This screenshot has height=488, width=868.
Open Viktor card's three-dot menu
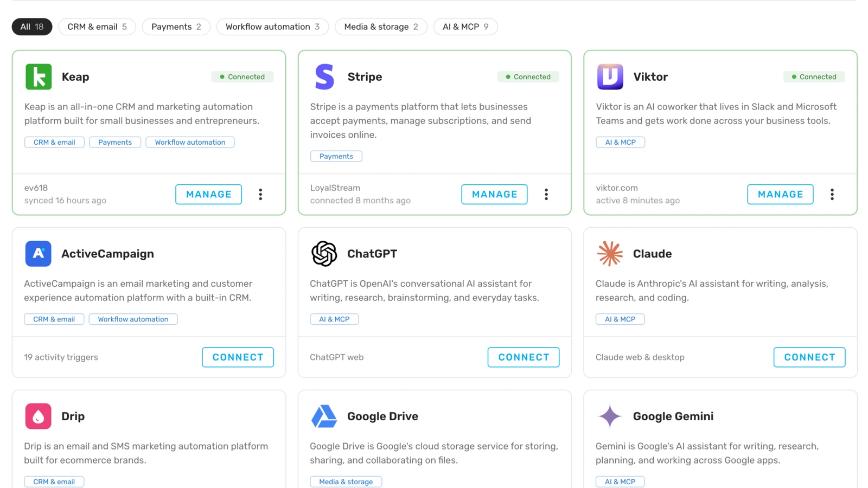tap(832, 194)
